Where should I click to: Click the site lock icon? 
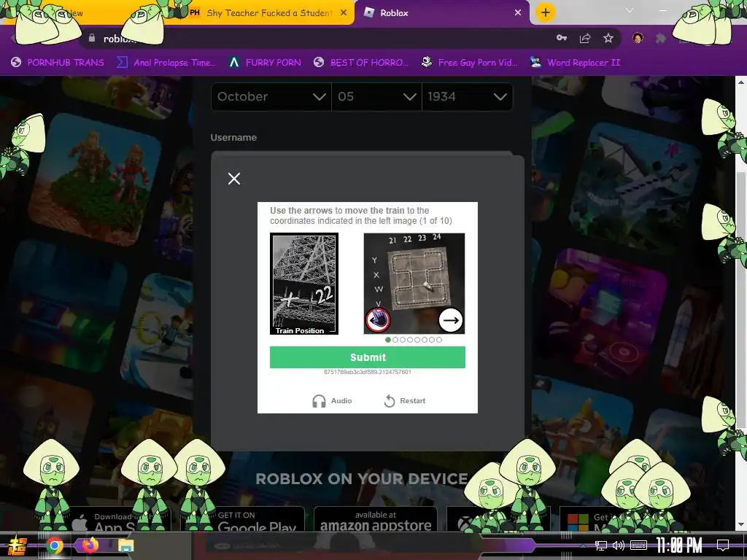point(92,38)
